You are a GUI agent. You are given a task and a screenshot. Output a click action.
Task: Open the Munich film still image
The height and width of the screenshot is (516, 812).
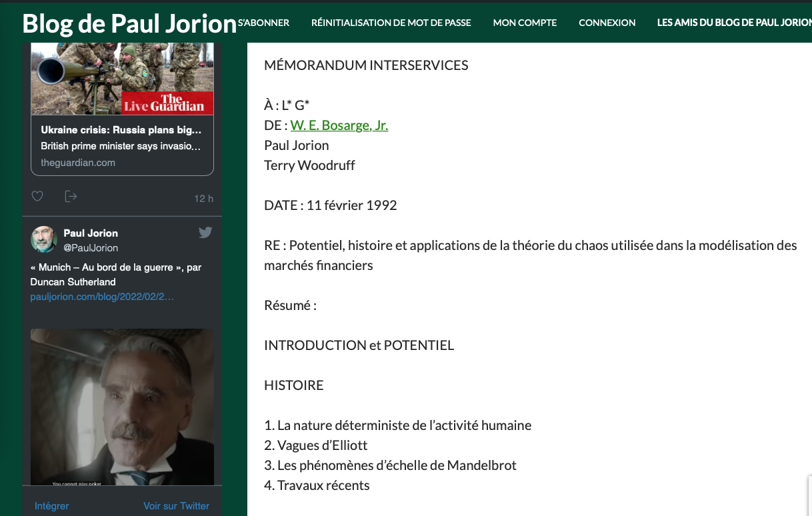(123, 407)
